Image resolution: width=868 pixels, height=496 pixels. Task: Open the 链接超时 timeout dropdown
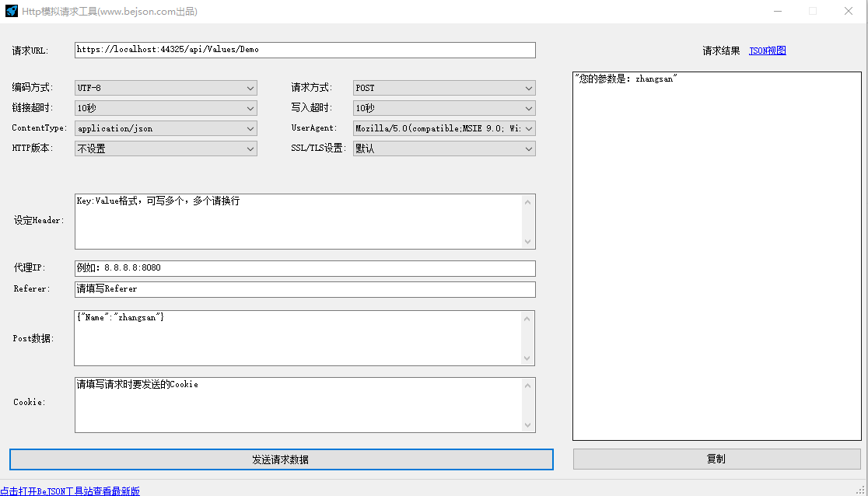250,107
